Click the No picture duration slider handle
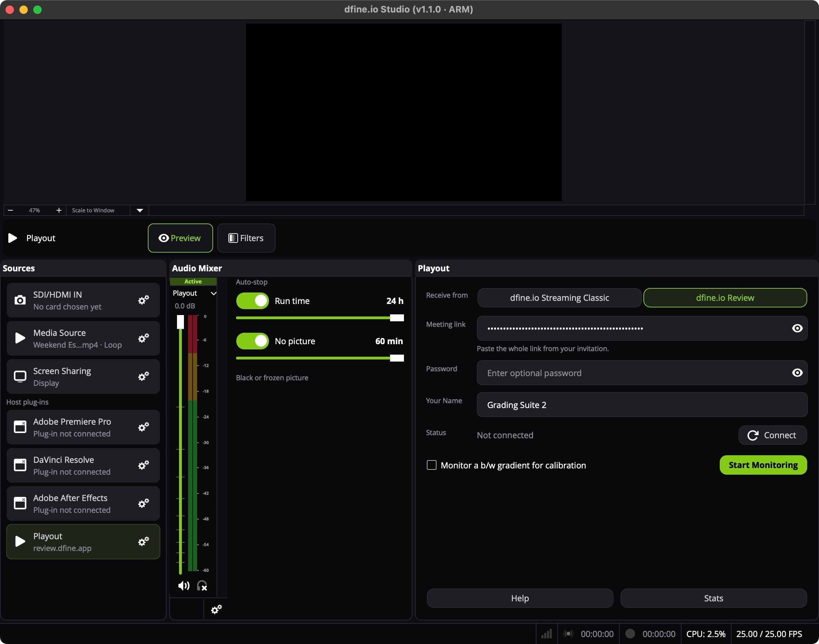The width and height of the screenshot is (819, 644). pos(397,358)
